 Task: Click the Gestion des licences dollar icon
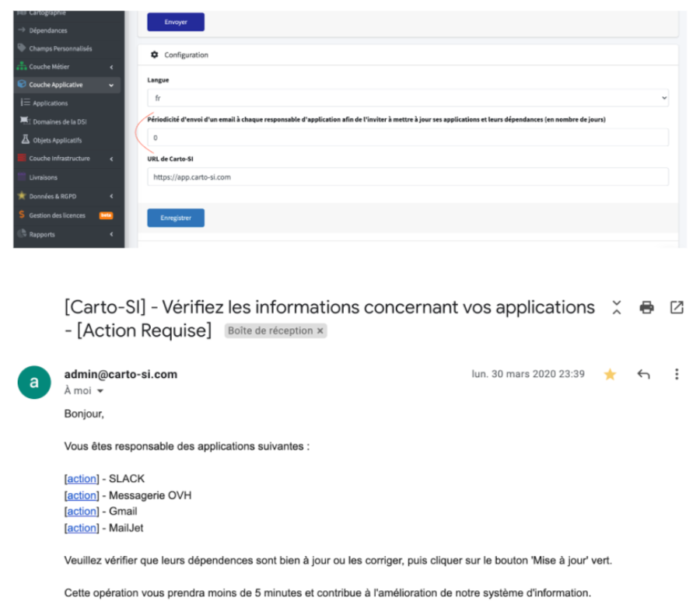(22, 215)
